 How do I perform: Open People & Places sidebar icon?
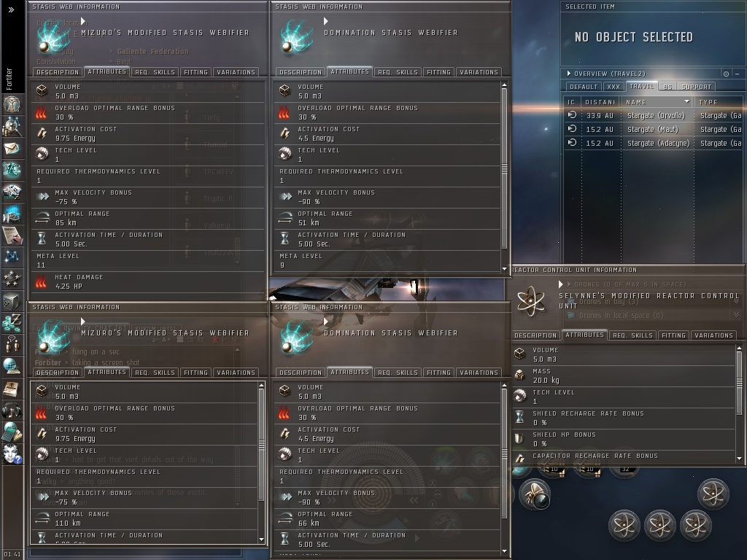coord(12,126)
